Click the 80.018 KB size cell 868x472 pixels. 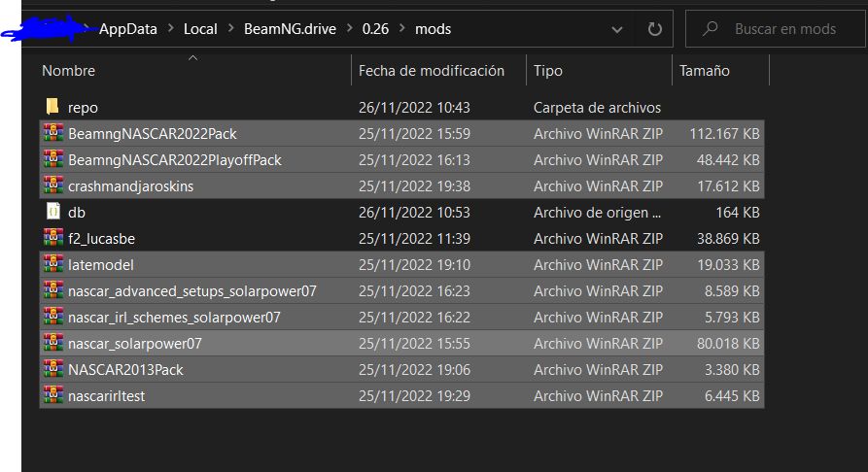[728, 344]
